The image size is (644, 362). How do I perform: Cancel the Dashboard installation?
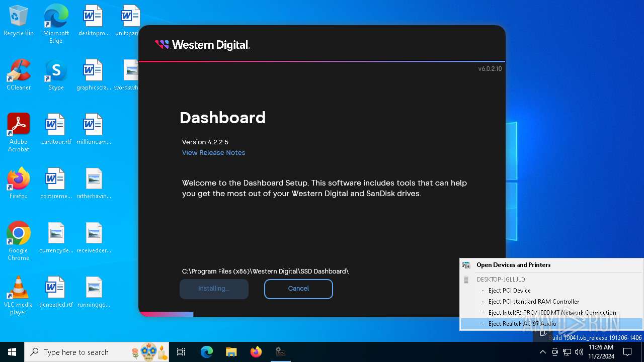pyautogui.click(x=298, y=289)
